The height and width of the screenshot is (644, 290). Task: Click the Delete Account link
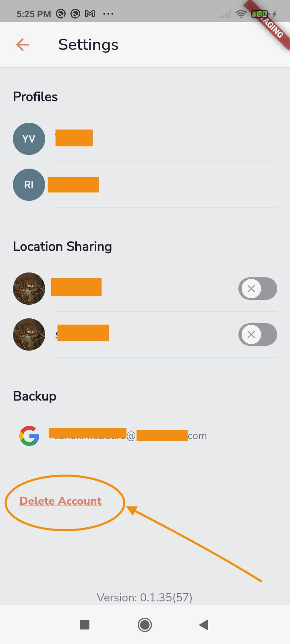[x=60, y=501]
